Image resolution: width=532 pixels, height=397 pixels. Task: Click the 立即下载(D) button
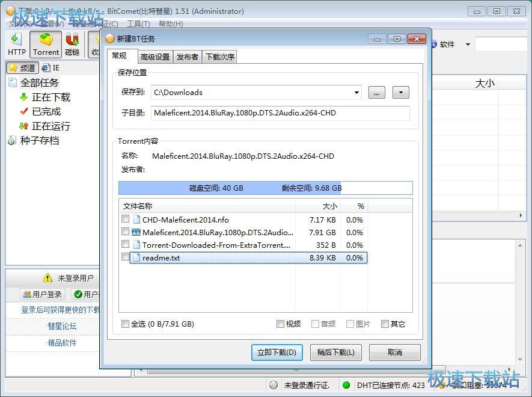click(277, 352)
